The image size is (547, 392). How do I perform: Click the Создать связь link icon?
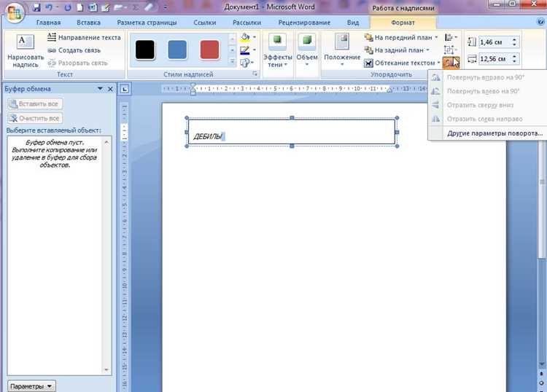pyautogui.click(x=52, y=50)
